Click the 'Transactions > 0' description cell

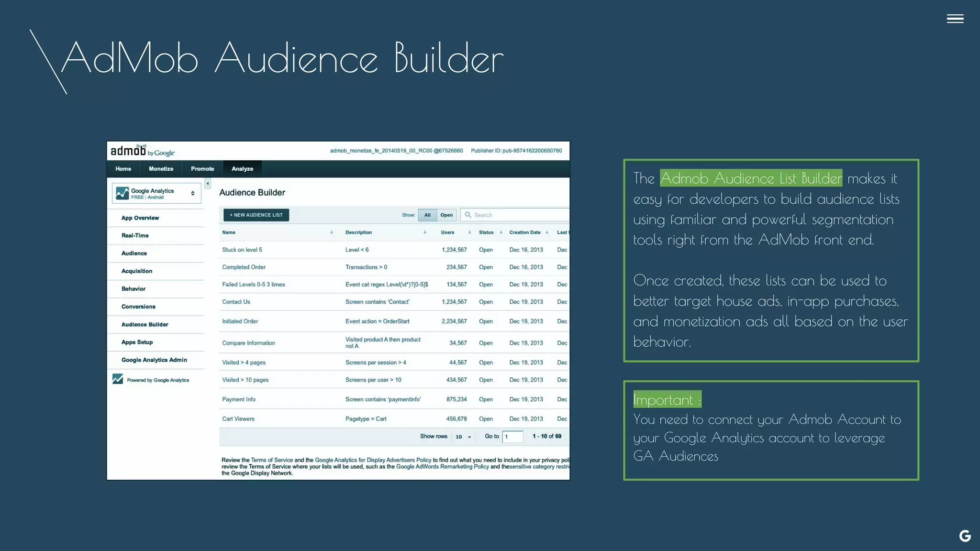[x=366, y=267]
